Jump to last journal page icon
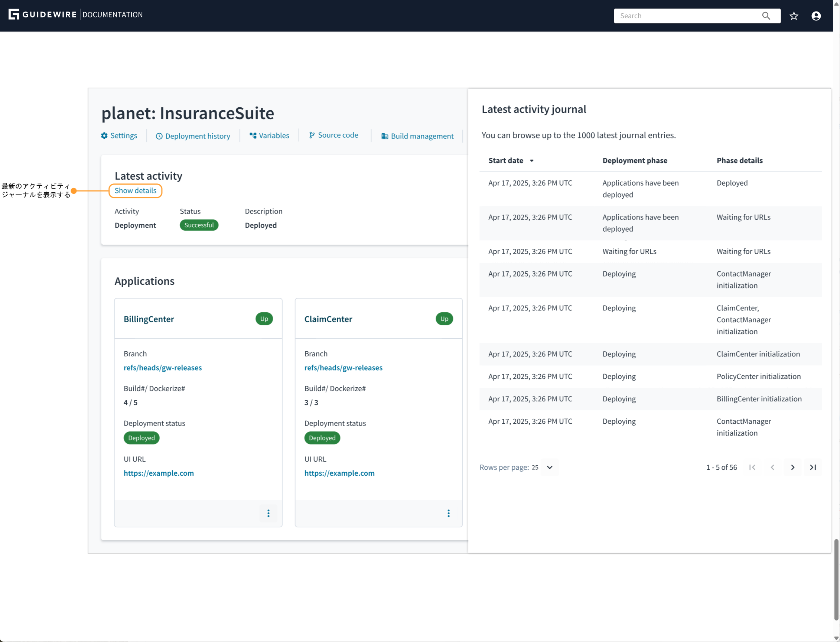Viewport: 840px width, 642px height. (x=813, y=467)
